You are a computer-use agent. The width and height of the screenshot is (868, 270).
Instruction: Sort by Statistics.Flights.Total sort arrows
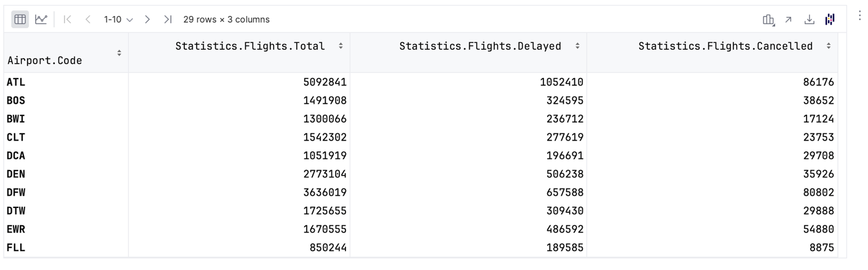click(x=341, y=46)
